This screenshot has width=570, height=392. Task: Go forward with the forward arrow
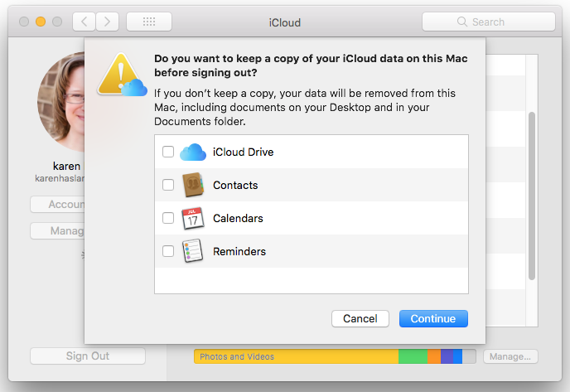coord(108,22)
